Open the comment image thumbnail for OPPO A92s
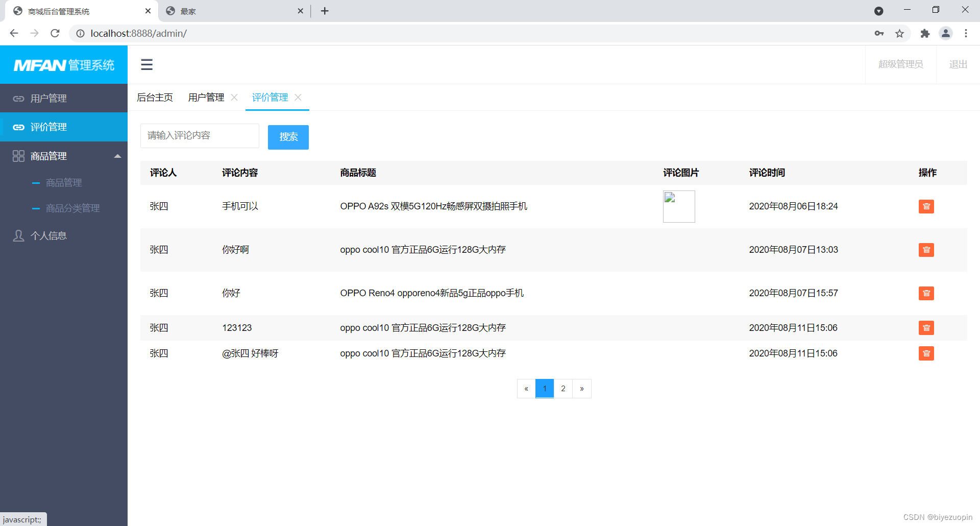Viewport: 980px width, 526px height. pyautogui.click(x=679, y=206)
